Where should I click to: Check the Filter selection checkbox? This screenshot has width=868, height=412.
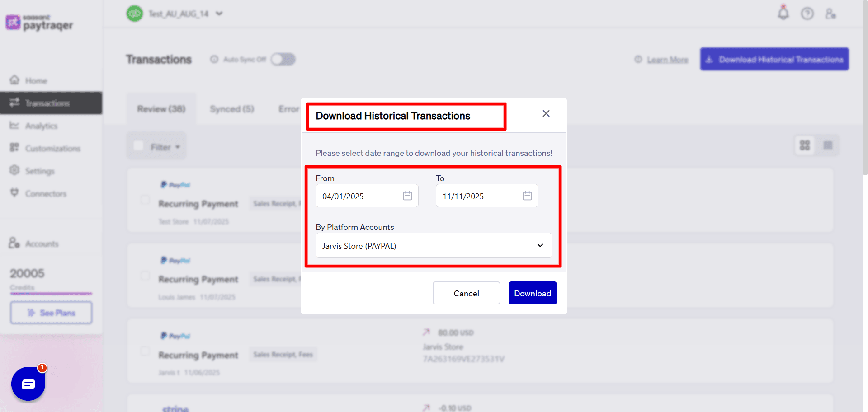139,145
